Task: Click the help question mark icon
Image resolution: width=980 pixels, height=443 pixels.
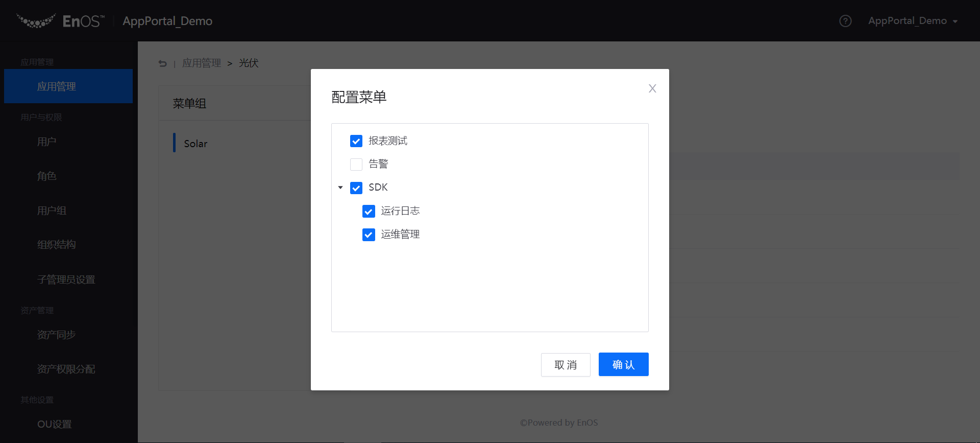Action: (845, 21)
